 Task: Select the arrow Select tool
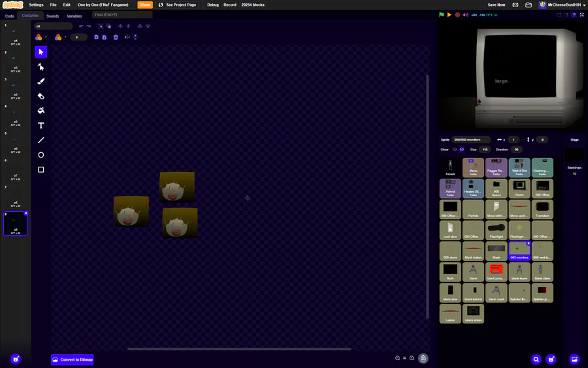click(41, 52)
